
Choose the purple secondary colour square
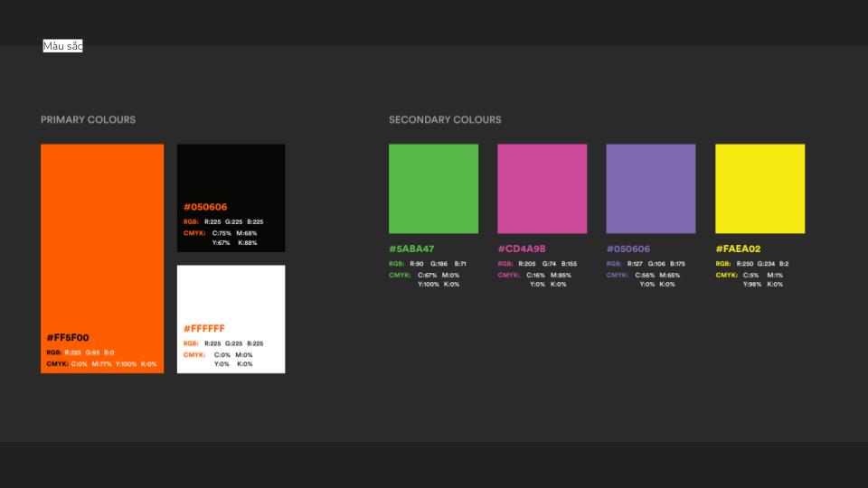tap(650, 189)
